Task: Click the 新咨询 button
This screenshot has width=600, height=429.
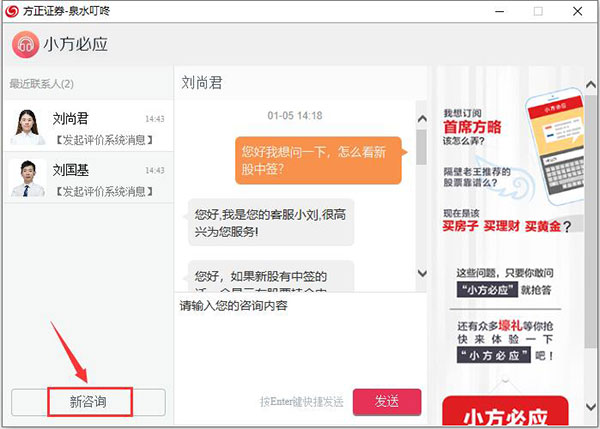Action: tap(88, 402)
